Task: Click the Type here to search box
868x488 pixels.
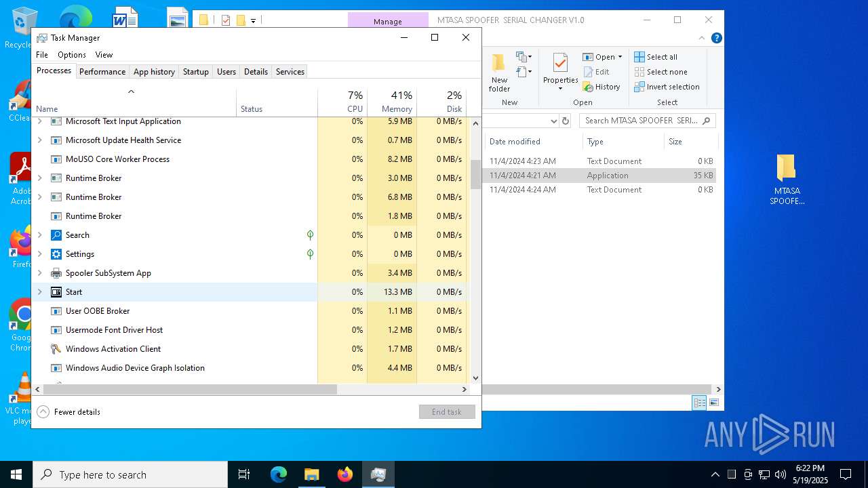Action: (130, 474)
